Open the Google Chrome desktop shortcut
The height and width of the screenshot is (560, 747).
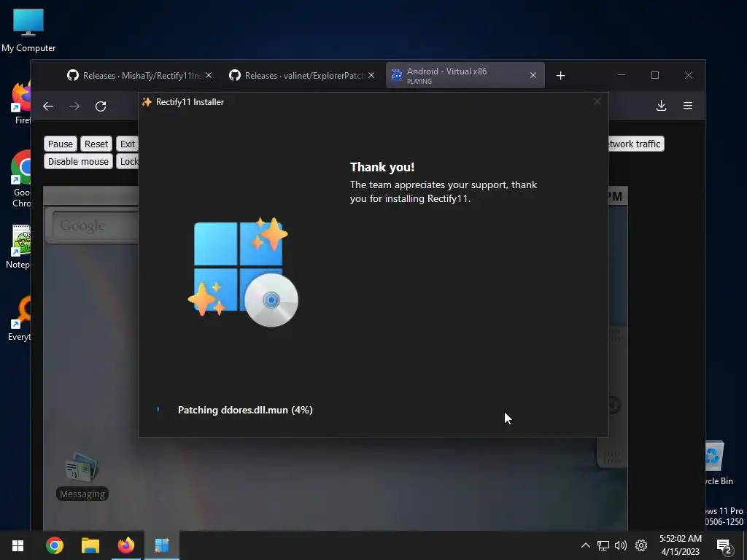pyautogui.click(x=20, y=179)
